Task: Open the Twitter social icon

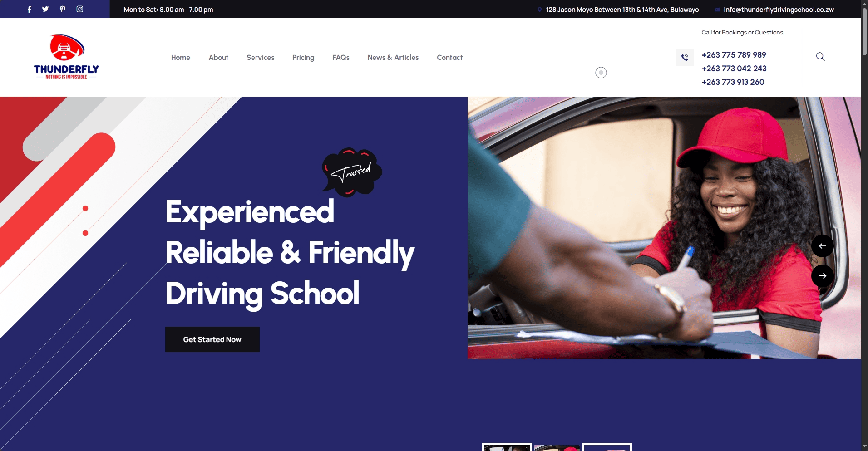Action: point(45,9)
